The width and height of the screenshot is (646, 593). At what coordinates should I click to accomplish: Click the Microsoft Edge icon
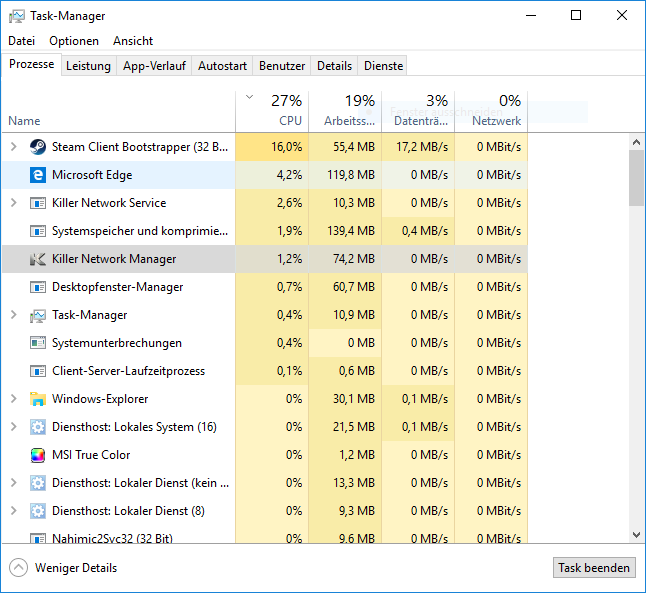(x=38, y=175)
